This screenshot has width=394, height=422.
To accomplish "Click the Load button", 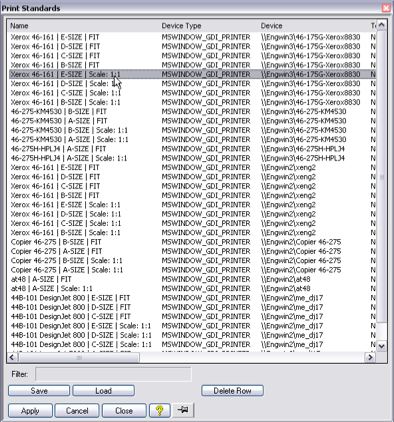I will (103, 391).
